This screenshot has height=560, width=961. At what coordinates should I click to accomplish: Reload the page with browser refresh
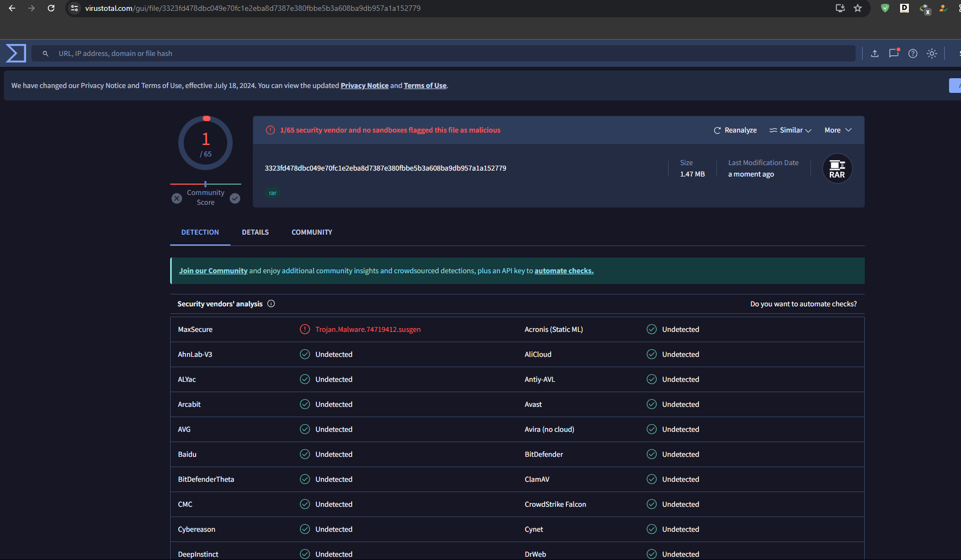51,8
